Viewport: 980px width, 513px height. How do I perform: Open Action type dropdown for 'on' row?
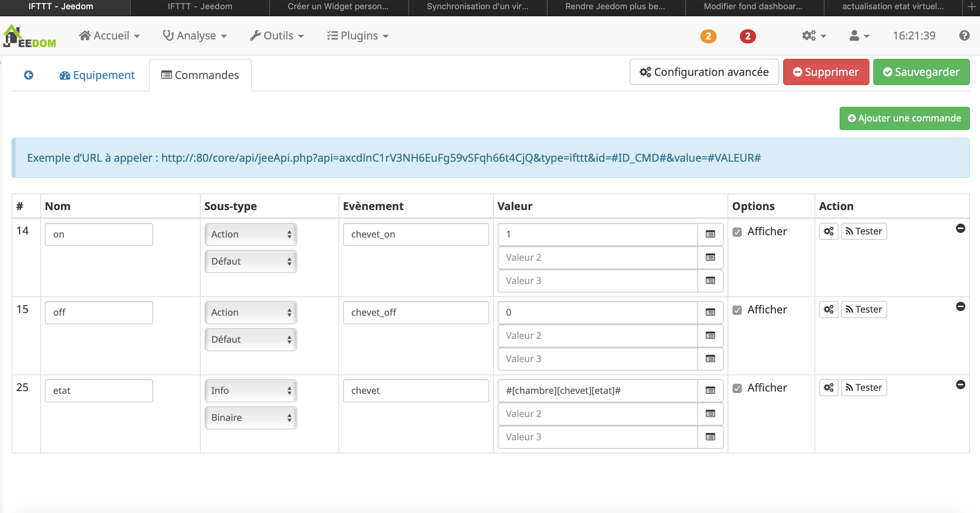251,234
